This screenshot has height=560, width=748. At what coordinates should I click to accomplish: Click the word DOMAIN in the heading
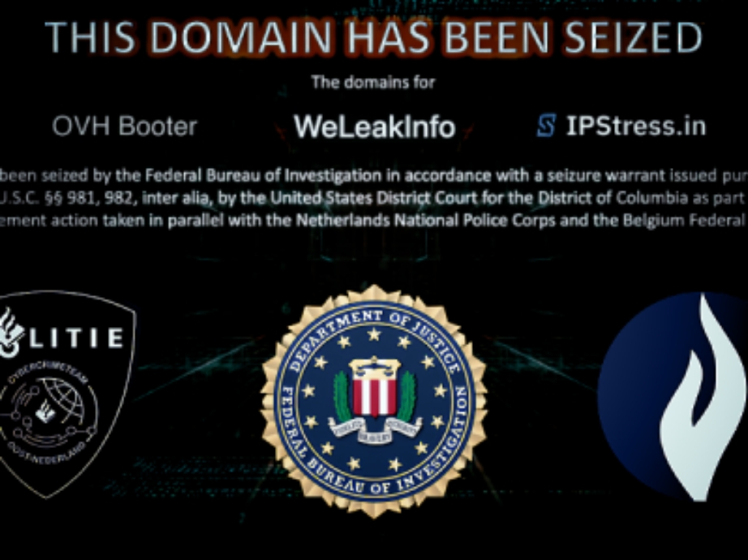pos(243,37)
